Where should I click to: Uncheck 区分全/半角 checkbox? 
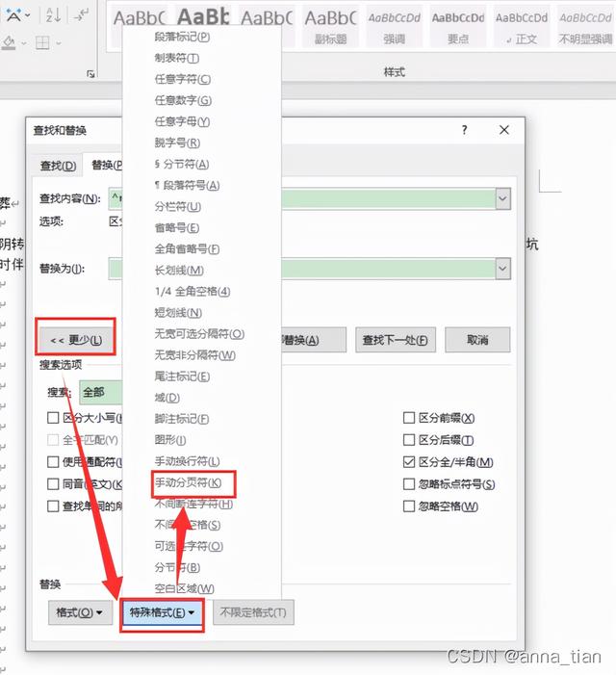coord(409,462)
